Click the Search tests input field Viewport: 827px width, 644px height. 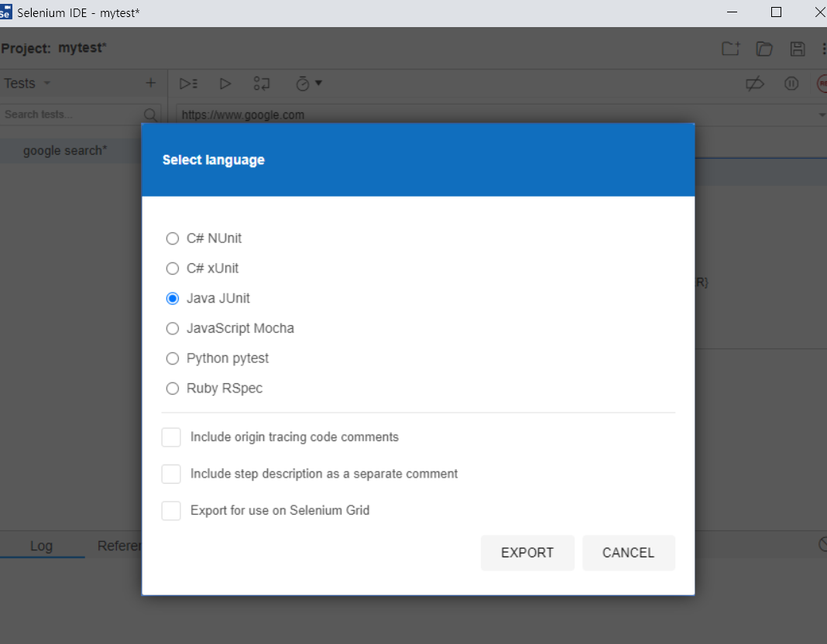(x=72, y=115)
